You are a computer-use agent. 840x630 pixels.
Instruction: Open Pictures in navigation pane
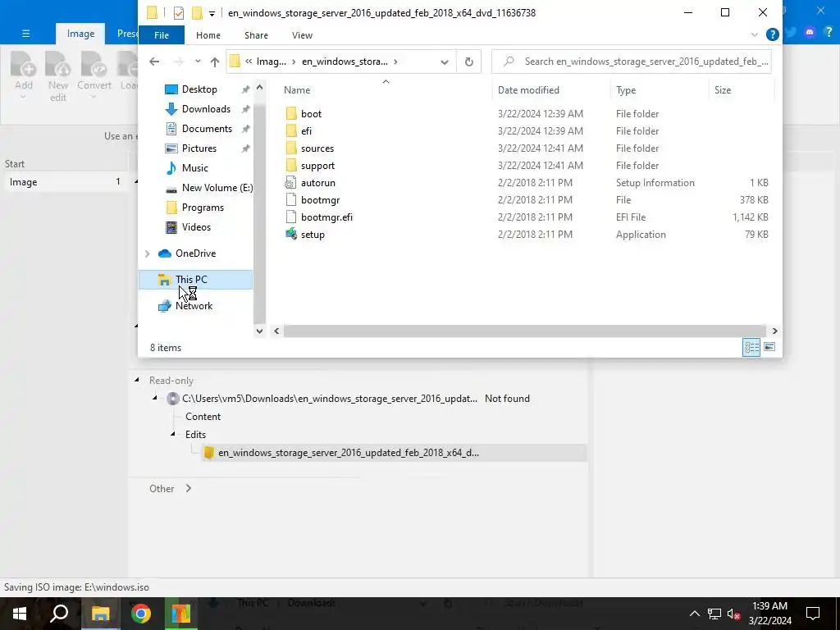pos(199,148)
